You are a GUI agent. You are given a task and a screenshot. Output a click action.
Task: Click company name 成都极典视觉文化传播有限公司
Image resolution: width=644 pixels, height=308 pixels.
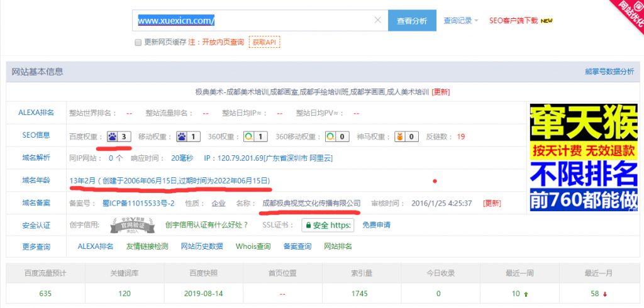[x=311, y=203]
